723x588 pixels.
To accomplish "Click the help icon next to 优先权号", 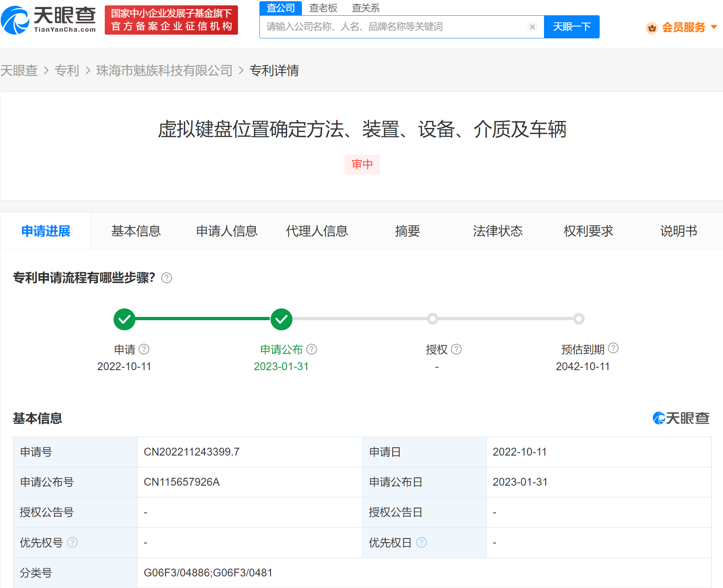I will 73,543.
